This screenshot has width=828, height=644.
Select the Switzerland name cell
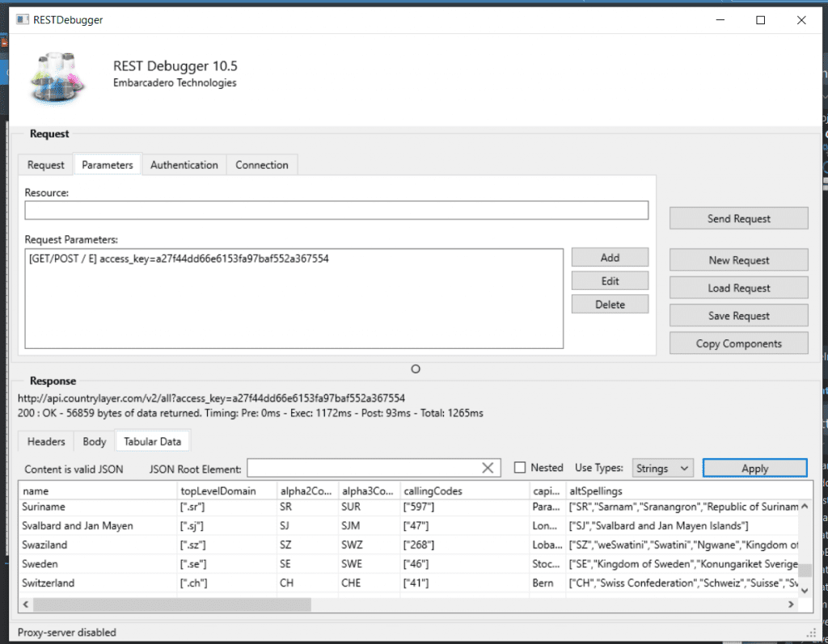coord(98,583)
